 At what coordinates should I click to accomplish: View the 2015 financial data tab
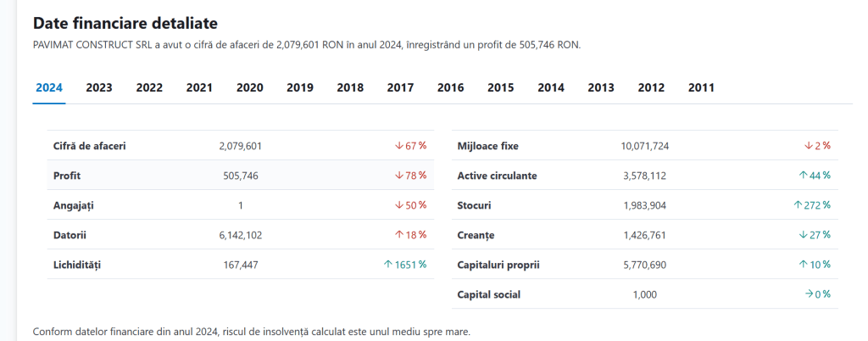500,87
